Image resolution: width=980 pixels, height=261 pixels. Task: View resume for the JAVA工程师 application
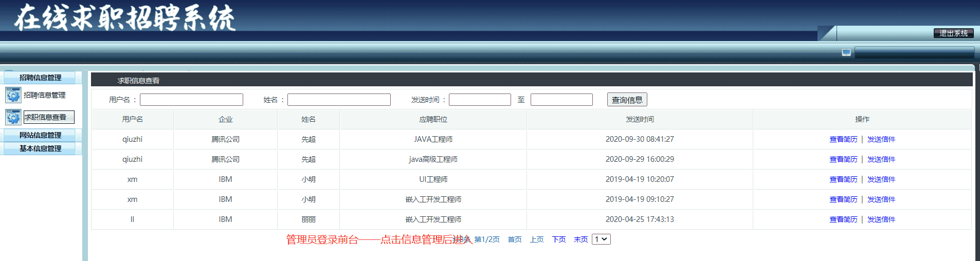[x=843, y=139]
